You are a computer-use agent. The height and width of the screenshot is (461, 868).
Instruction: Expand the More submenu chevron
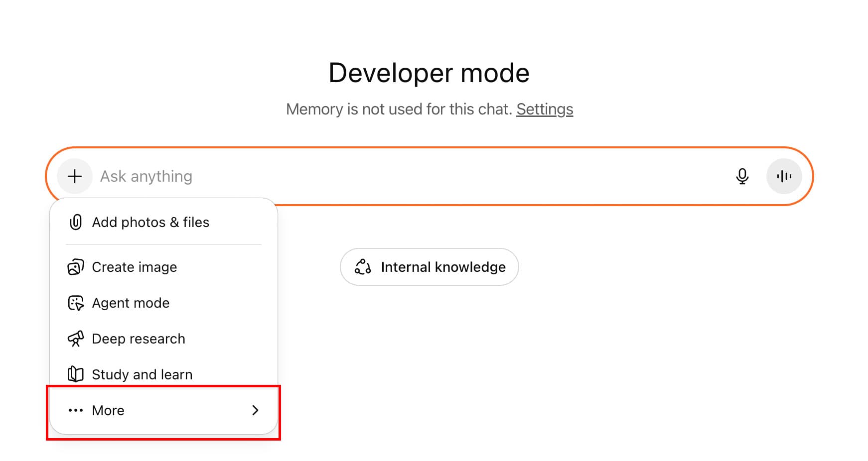256,410
